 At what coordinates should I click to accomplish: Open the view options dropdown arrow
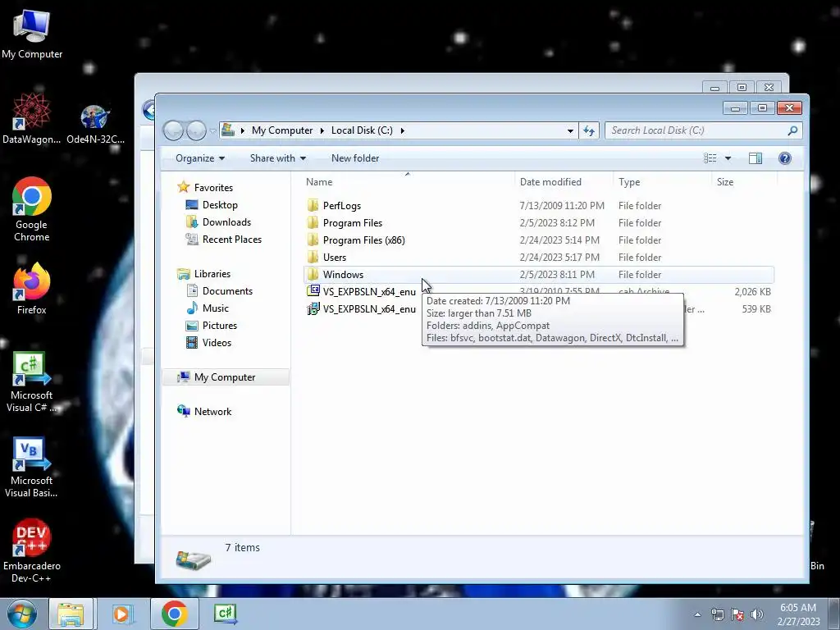[728, 158]
